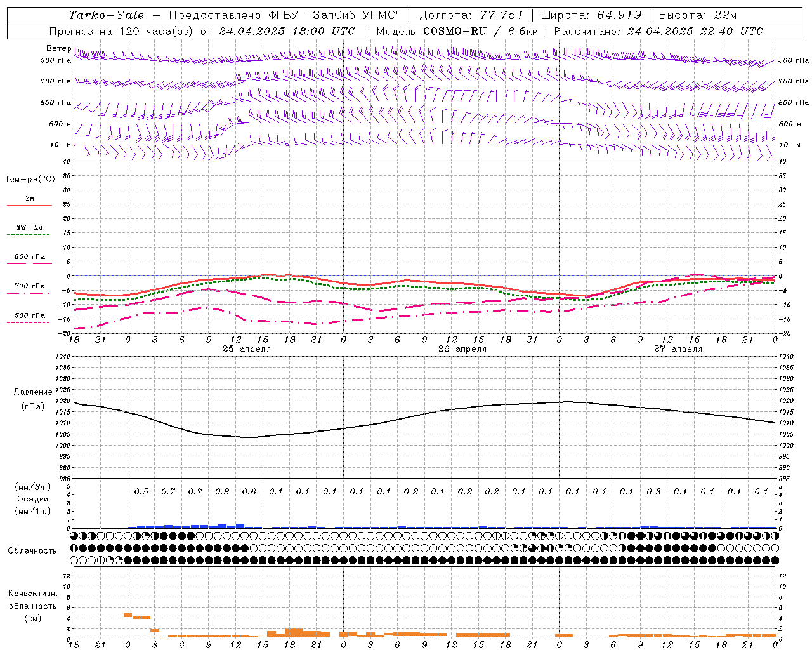
Task: Select the 'Долгота: 77.751' longitude text
Action: tap(471, 15)
